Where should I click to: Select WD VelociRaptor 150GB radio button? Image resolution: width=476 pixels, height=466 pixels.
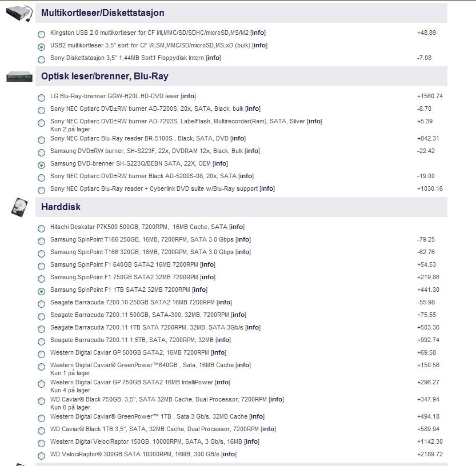point(41,443)
